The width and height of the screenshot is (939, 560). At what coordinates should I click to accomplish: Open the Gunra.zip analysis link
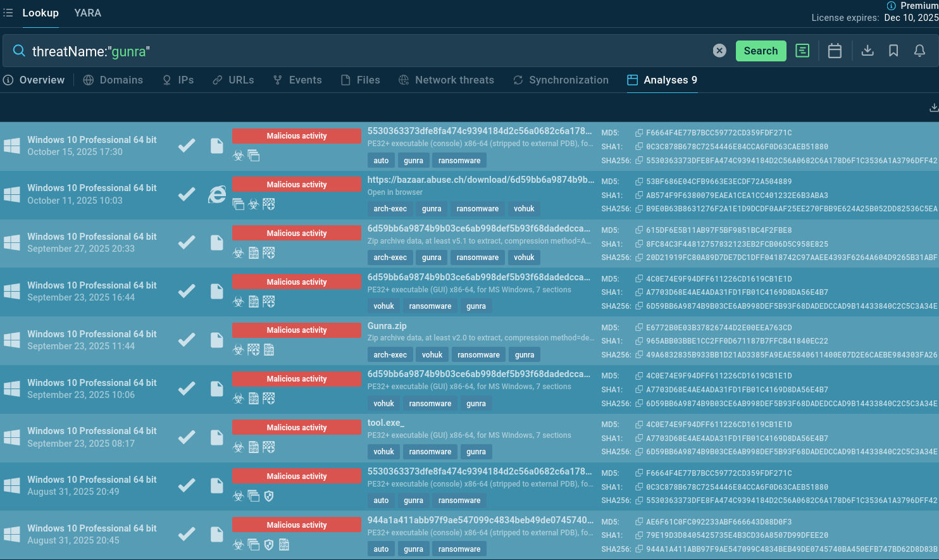pos(387,326)
